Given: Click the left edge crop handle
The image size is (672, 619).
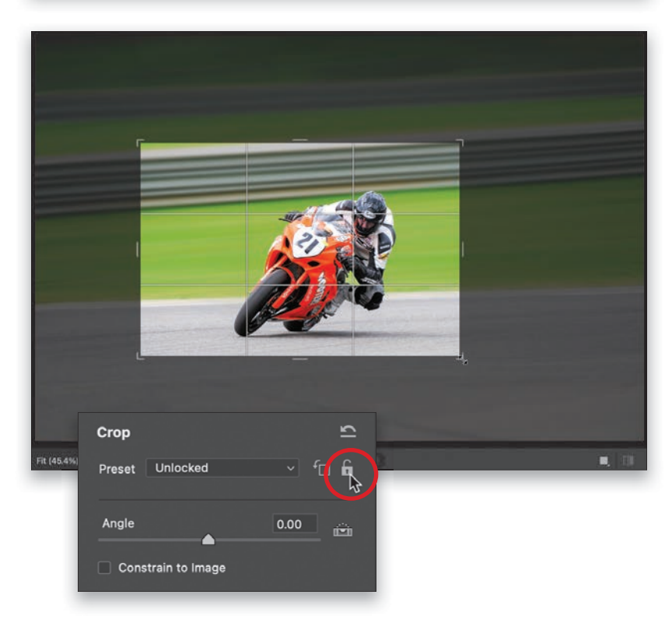Looking at the screenshot, I should [x=139, y=249].
